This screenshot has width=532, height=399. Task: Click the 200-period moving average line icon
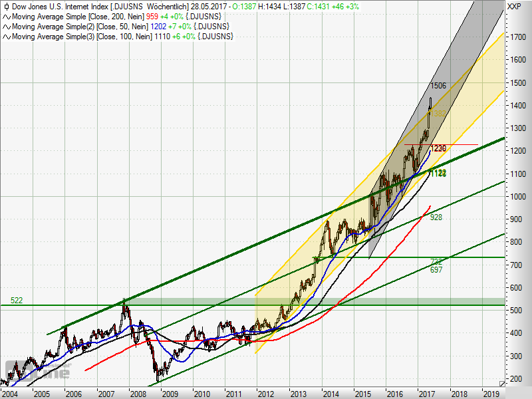pyautogui.click(x=7, y=17)
